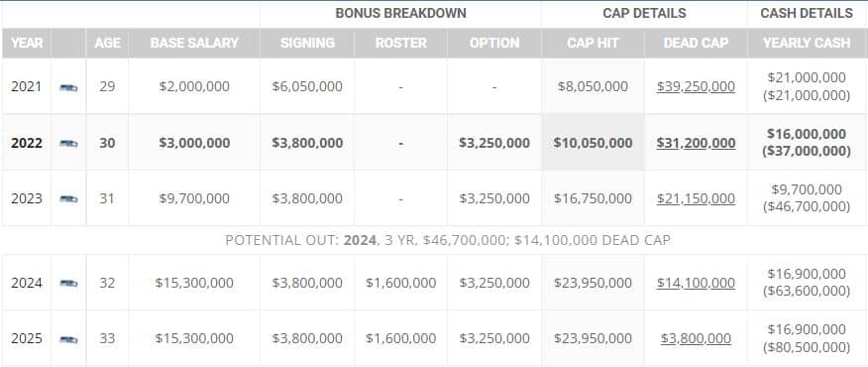Open the 2021 dead cap link $39,250,000
Screen dimensions: 868x367
click(x=696, y=87)
